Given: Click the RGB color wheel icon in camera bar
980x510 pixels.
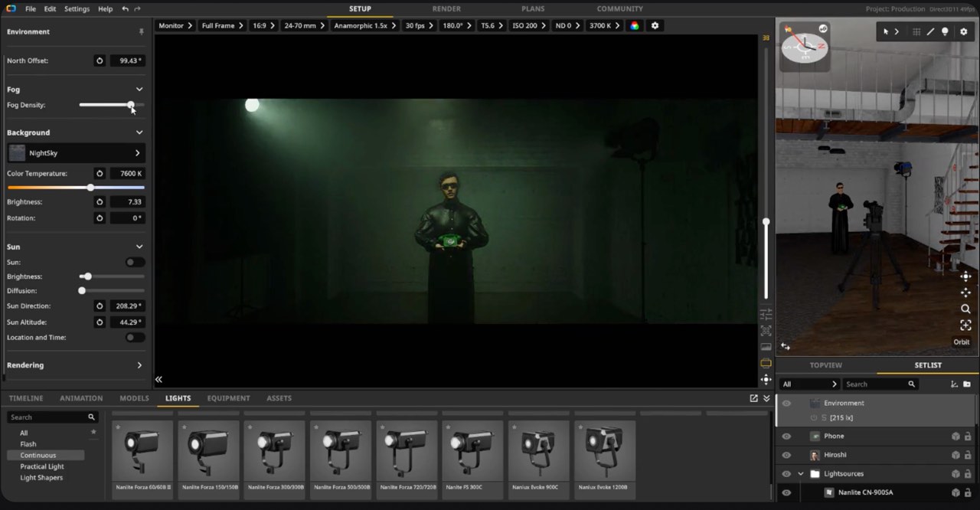Looking at the screenshot, I should pos(634,26).
